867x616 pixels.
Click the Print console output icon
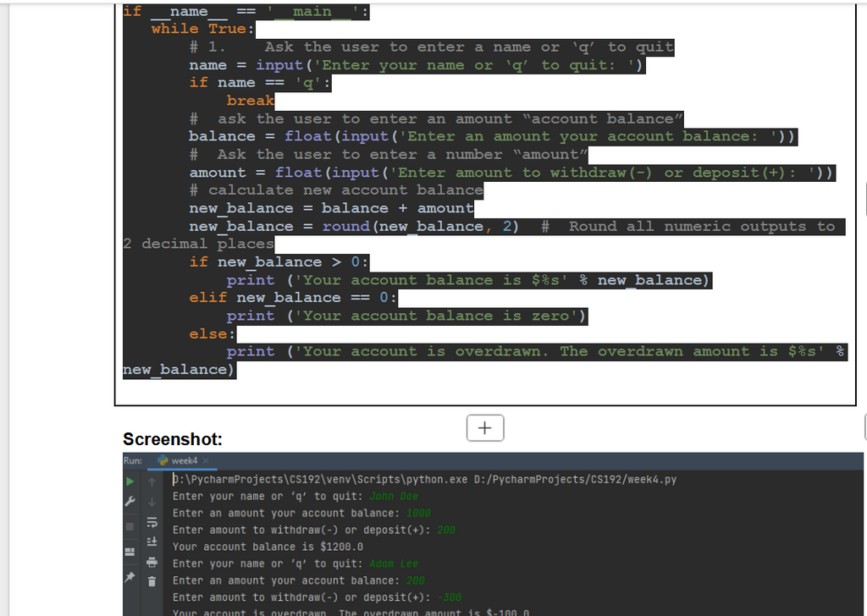point(153,562)
